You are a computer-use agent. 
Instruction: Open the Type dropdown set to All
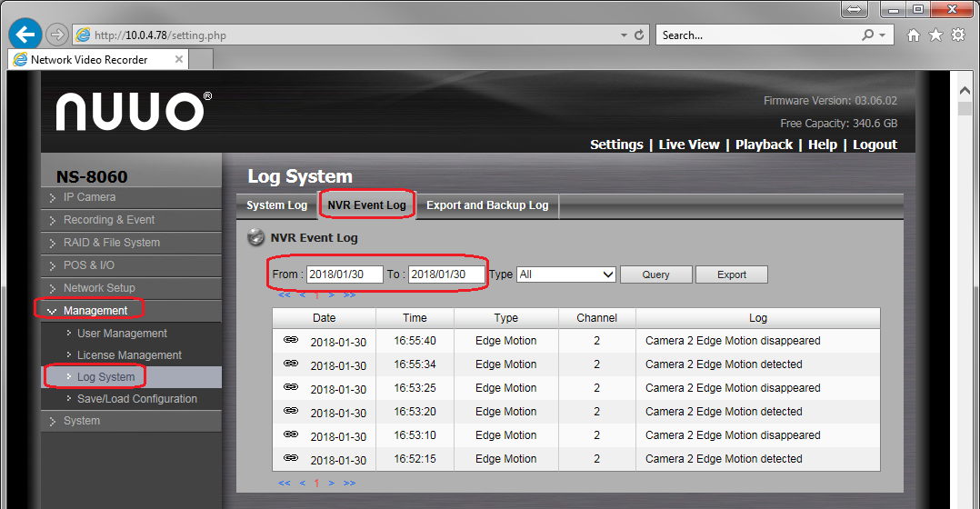click(x=566, y=274)
